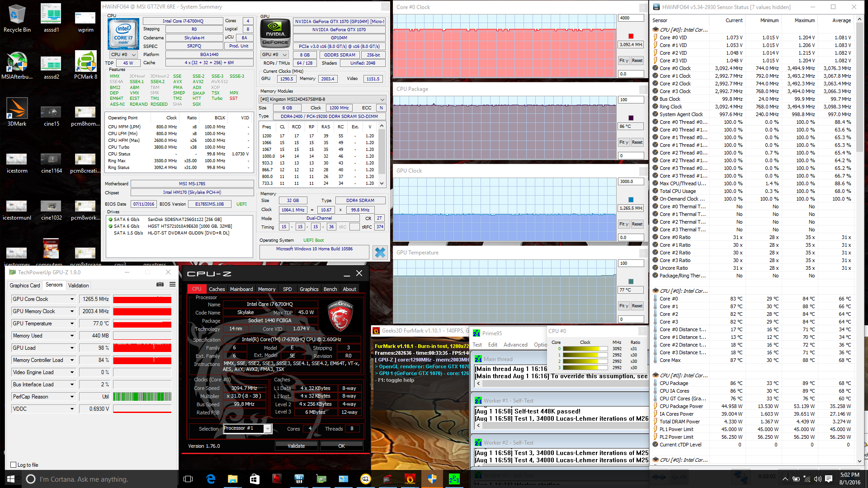Click the red color swatch of Core #0 Clock graph
Viewport: 868px width, 488px height.
(x=631, y=36)
